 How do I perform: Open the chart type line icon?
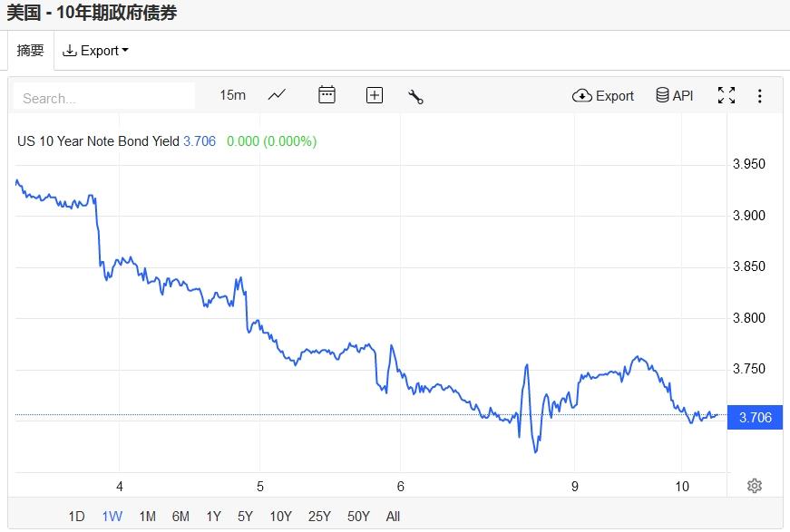pyautogui.click(x=277, y=95)
